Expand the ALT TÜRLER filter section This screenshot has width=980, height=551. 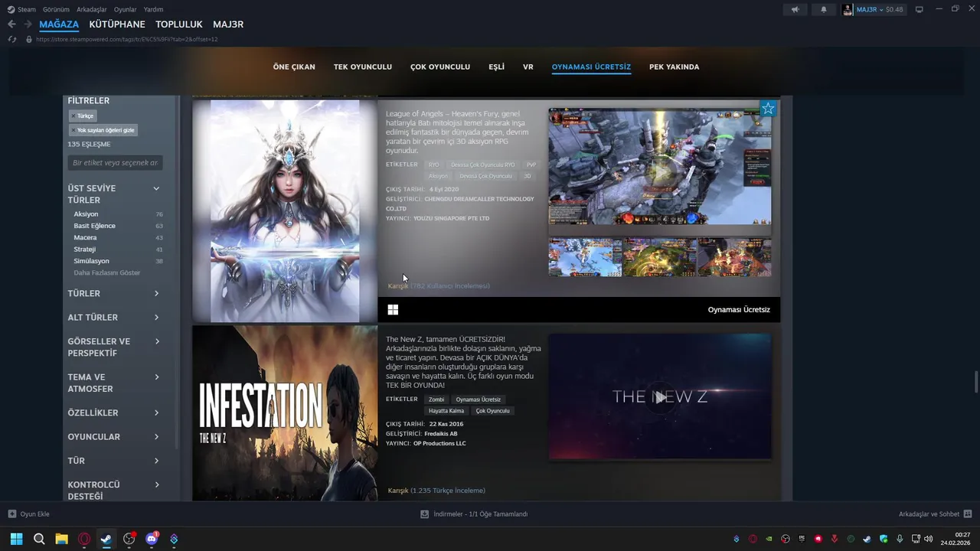click(x=114, y=318)
